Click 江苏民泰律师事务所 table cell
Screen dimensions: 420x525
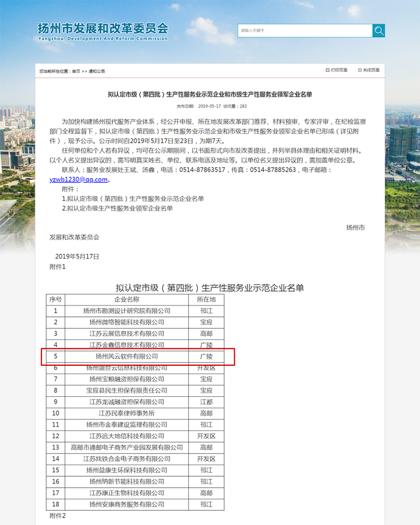coord(127,413)
